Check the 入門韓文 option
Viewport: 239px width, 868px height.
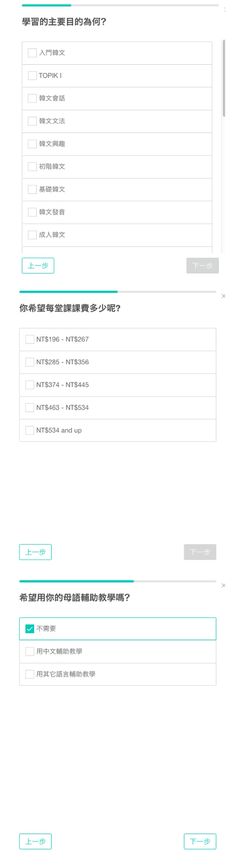pyautogui.click(x=32, y=53)
